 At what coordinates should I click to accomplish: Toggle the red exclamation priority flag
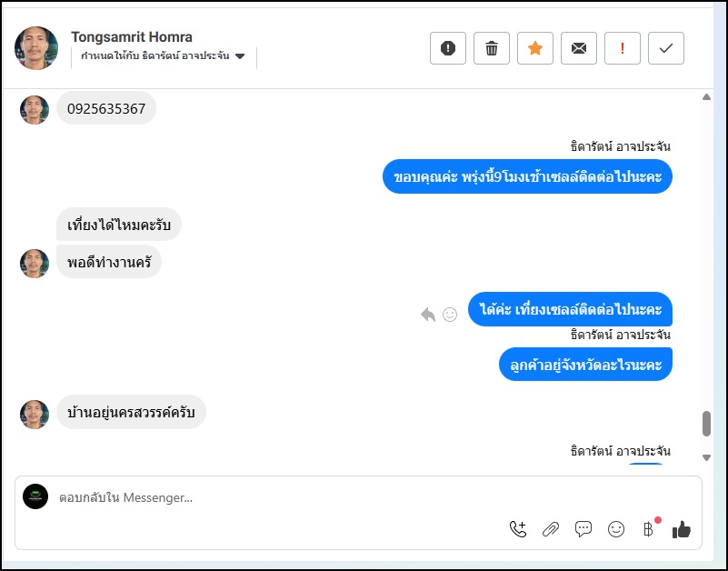click(x=623, y=48)
